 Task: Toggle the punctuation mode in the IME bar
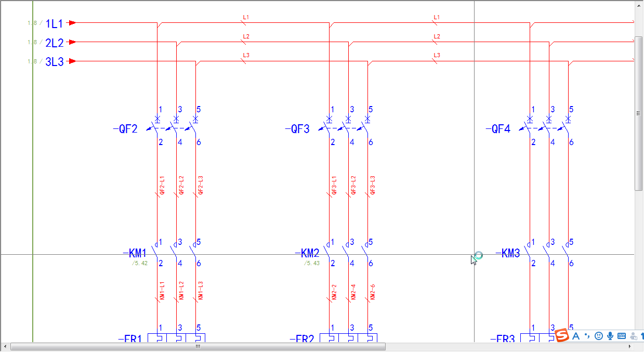tap(587, 336)
